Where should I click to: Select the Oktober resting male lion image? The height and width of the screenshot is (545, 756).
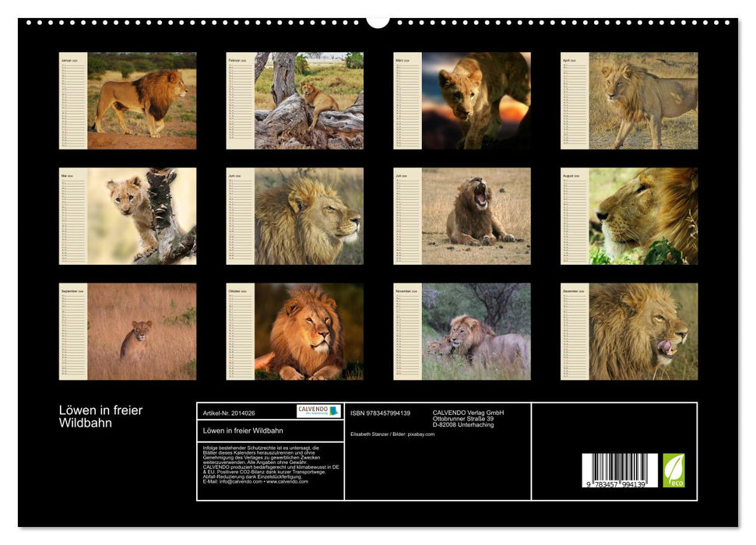tap(308, 331)
